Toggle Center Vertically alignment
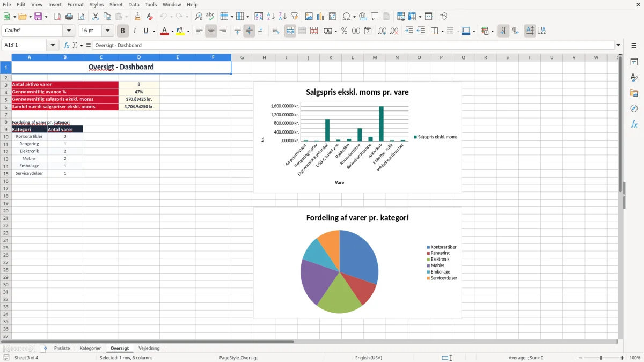 click(x=249, y=31)
